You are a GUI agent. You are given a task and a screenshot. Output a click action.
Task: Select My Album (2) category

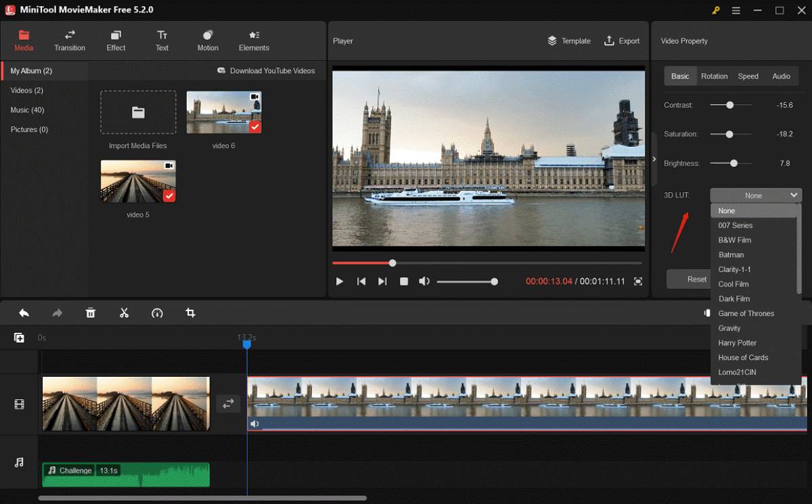pos(45,70)
